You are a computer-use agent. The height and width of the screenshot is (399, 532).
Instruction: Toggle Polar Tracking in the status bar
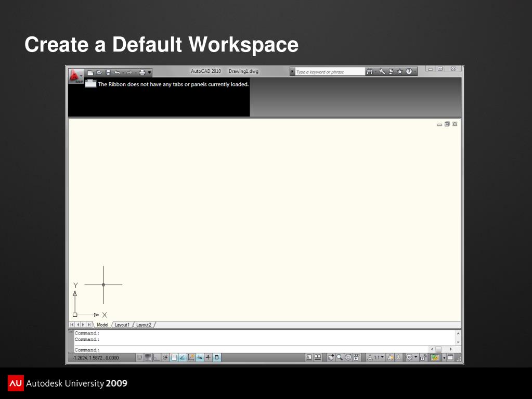coord(165,357)
